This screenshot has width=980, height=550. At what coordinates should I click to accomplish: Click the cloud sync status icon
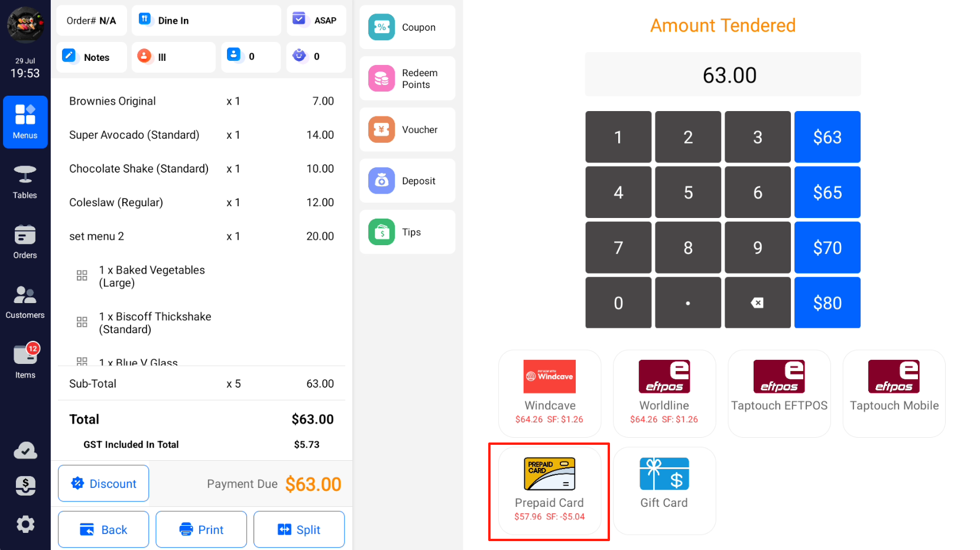[25, 451]
